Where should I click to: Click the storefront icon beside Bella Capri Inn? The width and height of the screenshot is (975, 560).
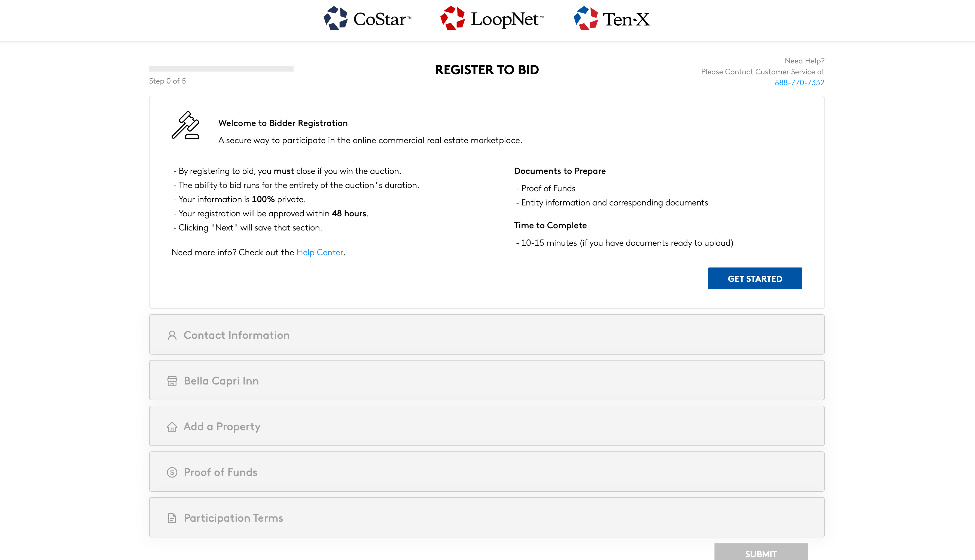coord(172,381)
